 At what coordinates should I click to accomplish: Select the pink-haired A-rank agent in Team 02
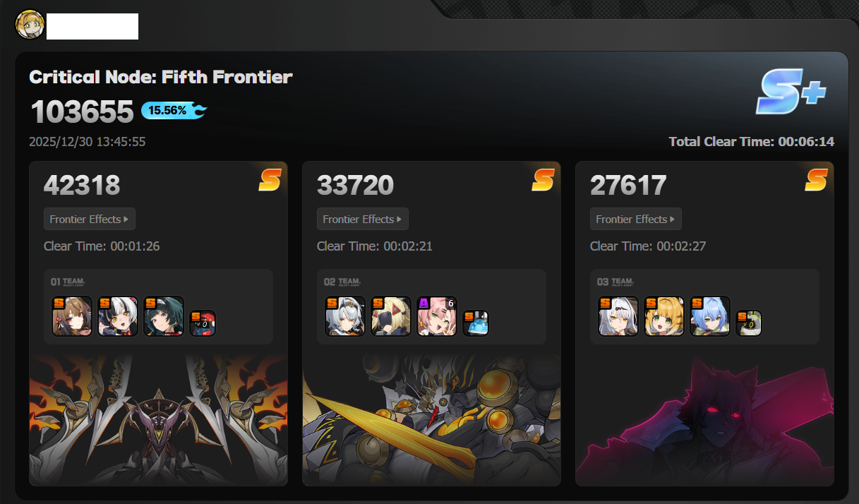coord(437,316)
